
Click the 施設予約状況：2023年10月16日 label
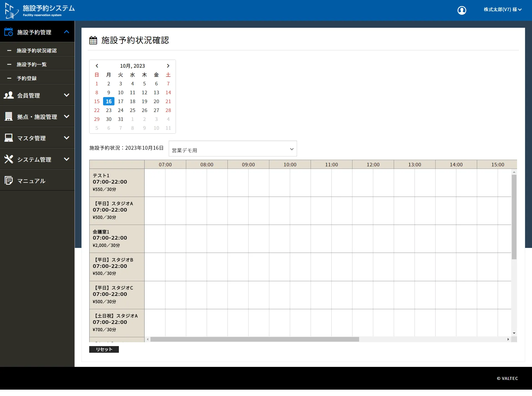[x=126, y=148]
